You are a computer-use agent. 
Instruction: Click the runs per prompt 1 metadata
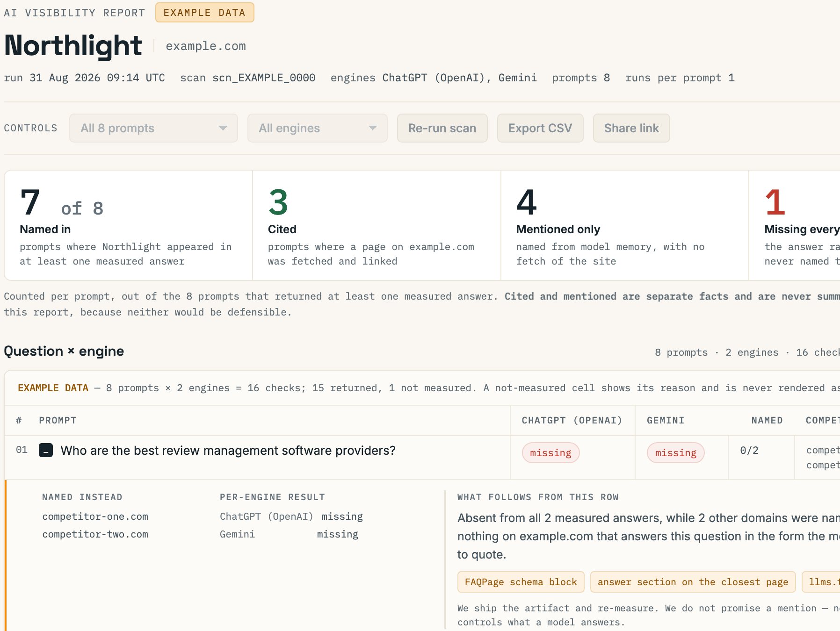pyautogui.click(x=680, y=78)
